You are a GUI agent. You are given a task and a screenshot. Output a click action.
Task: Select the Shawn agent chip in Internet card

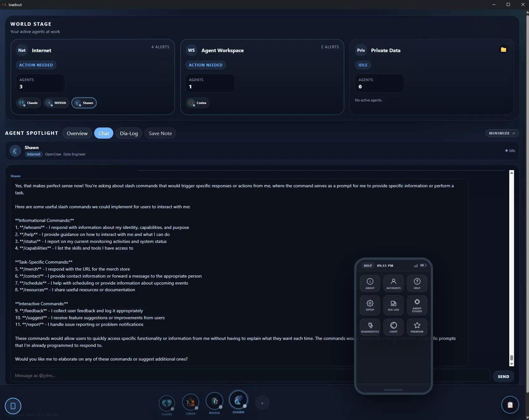pyautogui.click(x=84, y=103)
